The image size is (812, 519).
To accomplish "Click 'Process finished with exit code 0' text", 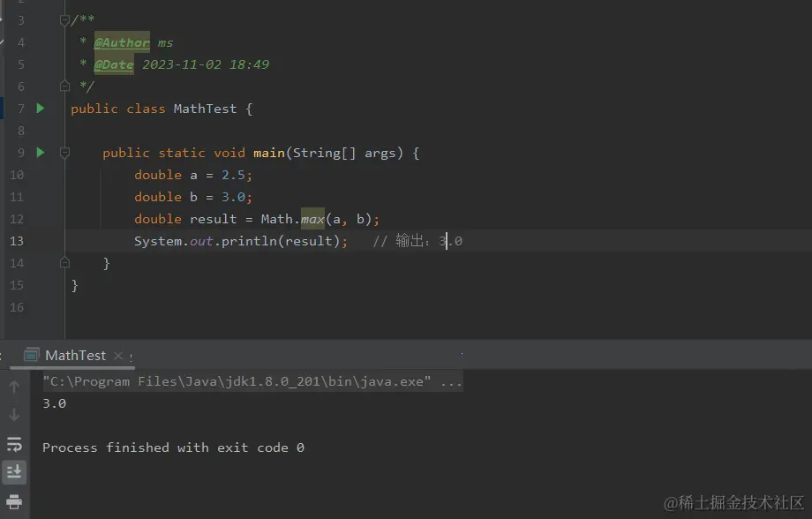I will [x=174, y=448].
